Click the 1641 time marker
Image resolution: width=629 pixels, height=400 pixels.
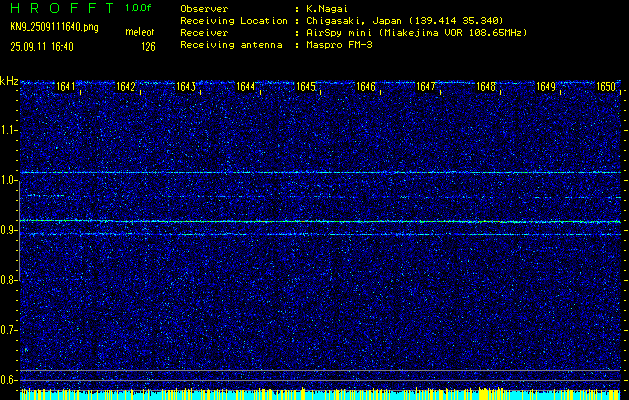pos(65,87)
